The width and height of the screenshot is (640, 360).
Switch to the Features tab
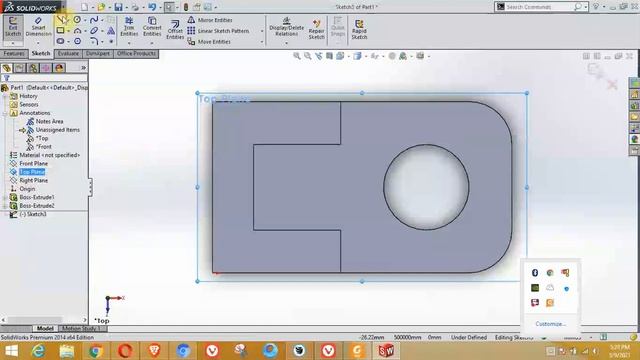14,53
